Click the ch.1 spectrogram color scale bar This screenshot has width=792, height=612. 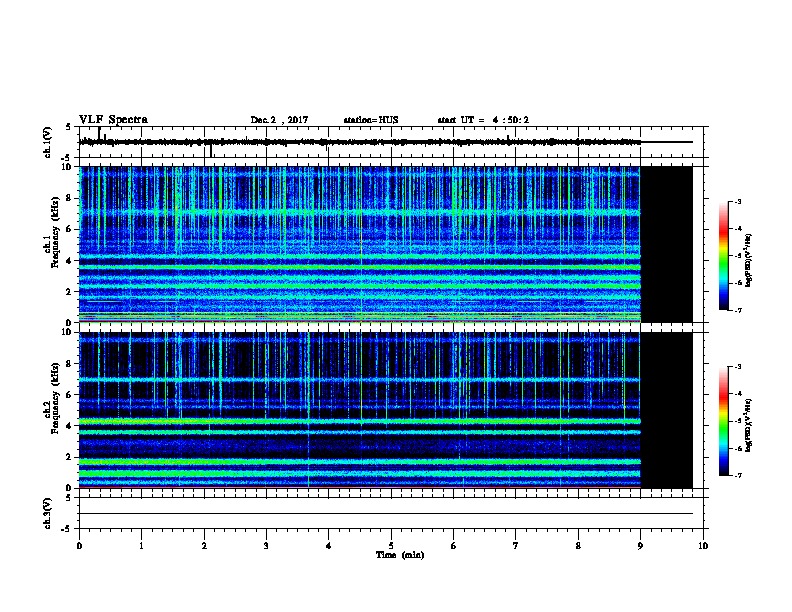(x=724, y=256)
